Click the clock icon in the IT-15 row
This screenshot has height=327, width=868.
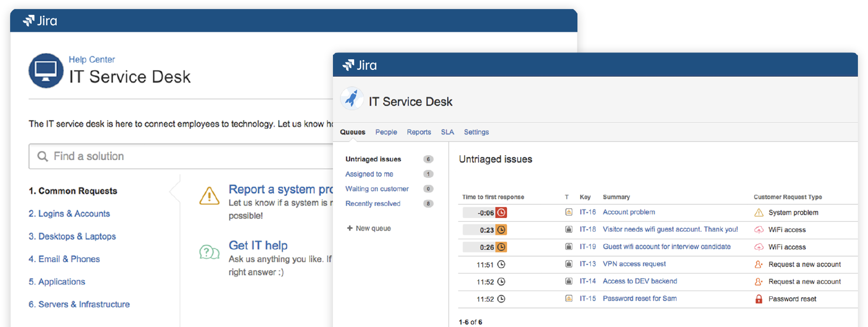(501, 299)
